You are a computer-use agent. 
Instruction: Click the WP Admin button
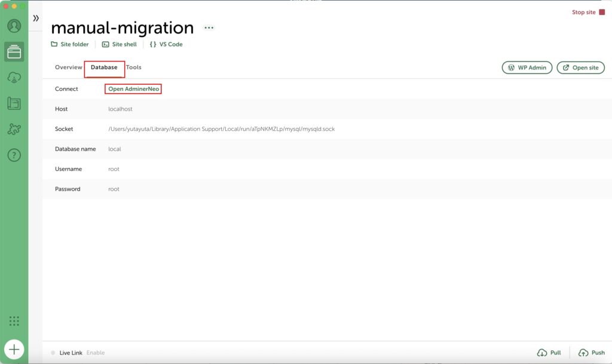coord(527,68)
